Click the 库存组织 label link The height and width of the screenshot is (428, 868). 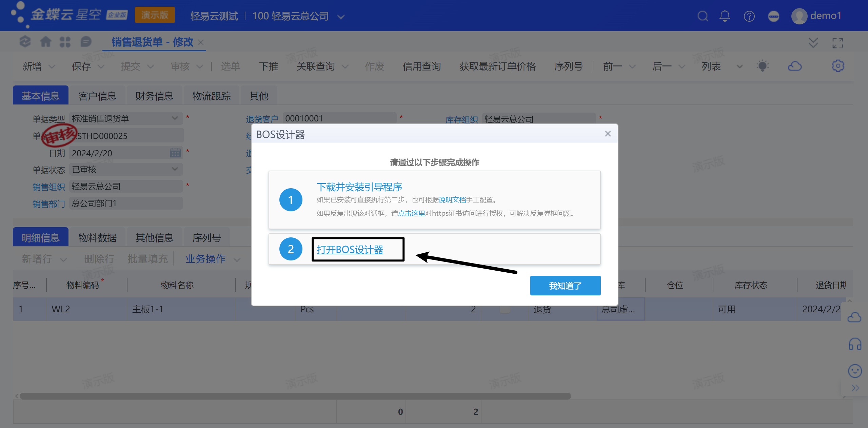click(x=461, y=119)
